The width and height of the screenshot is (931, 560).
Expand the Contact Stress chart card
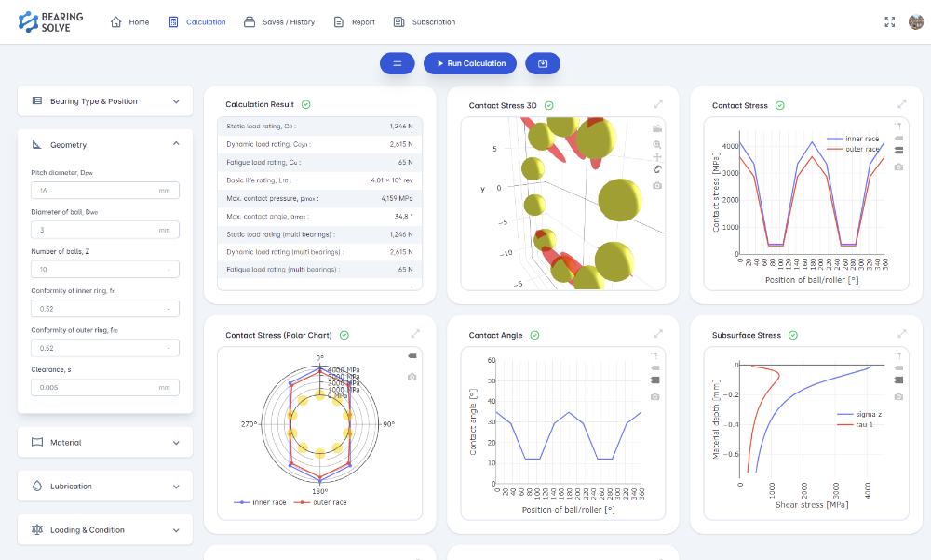click(901, 104)
